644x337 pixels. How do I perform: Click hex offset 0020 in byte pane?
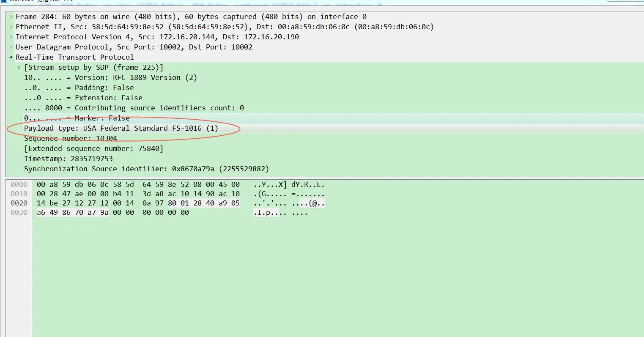click(x=19, y=203)
